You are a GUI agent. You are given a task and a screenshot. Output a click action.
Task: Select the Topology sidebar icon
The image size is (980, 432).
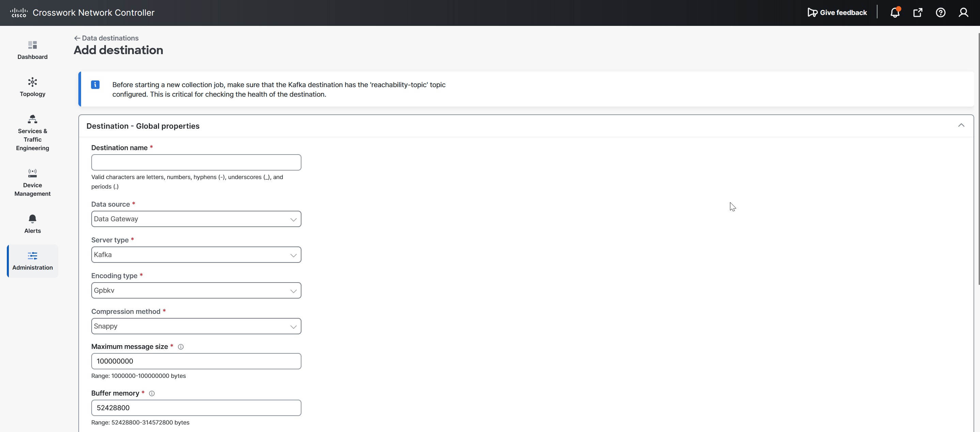coord(32,87)
